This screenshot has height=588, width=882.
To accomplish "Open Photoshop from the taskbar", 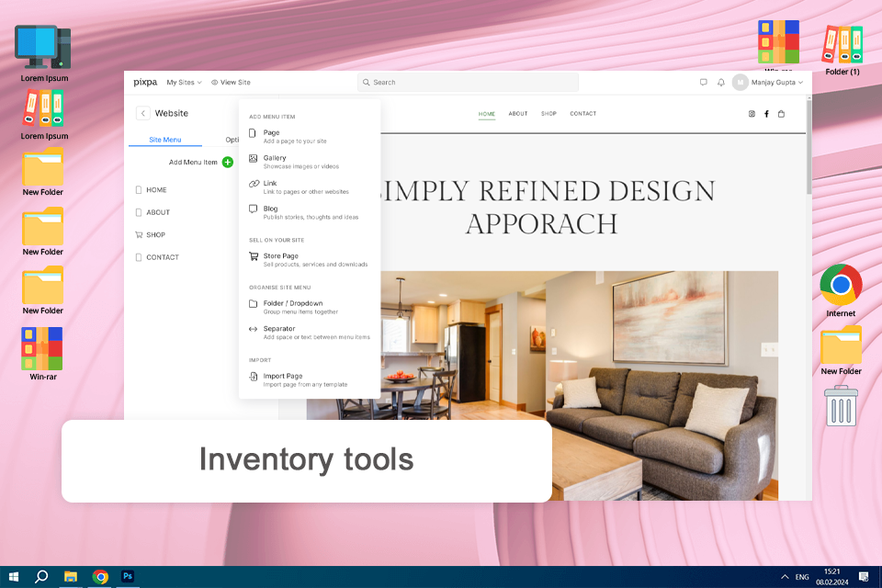I will pyautogui.click(x=128, y=577).
